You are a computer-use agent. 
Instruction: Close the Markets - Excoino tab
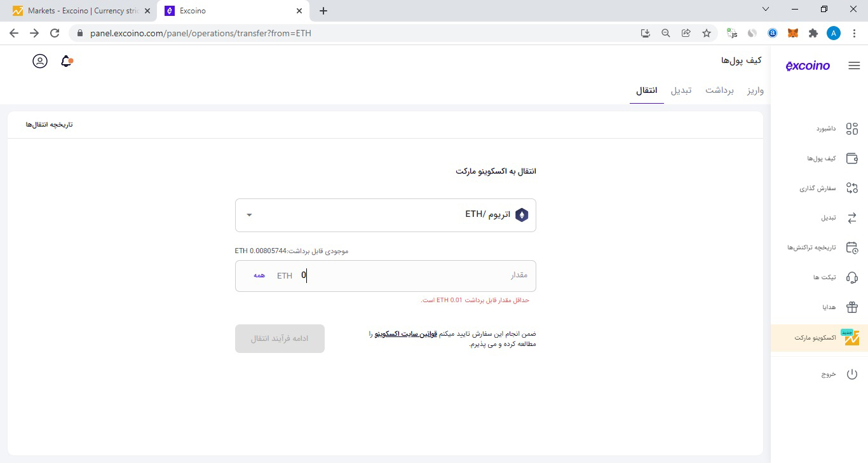point(147,11)
